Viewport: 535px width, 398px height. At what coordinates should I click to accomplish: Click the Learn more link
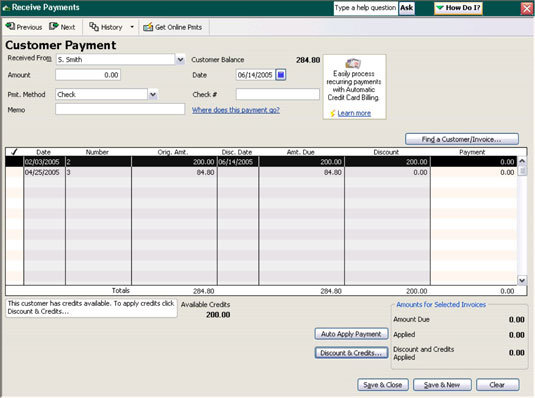354,113
